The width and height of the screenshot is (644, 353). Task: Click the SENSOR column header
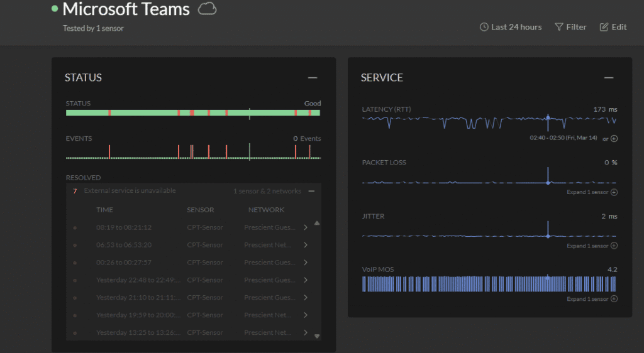(x=201, y=210)
